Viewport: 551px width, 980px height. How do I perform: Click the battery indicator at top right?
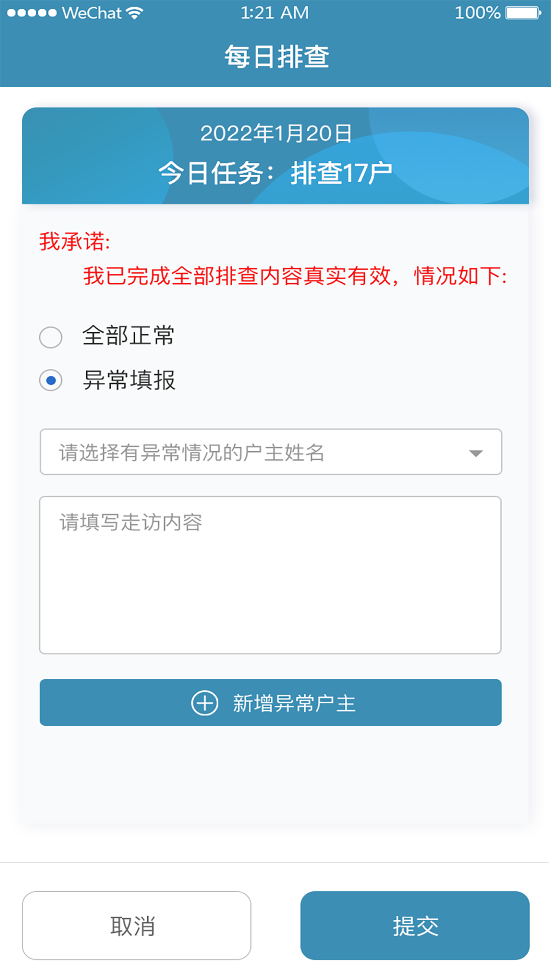(521, 12)
